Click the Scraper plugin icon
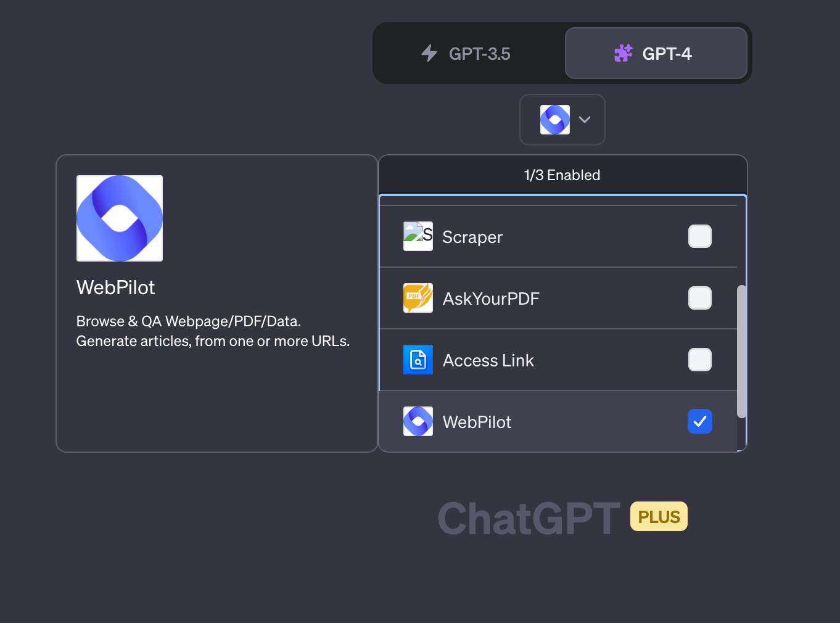Viewport: 840px width, 623px height. coord(418,236)
